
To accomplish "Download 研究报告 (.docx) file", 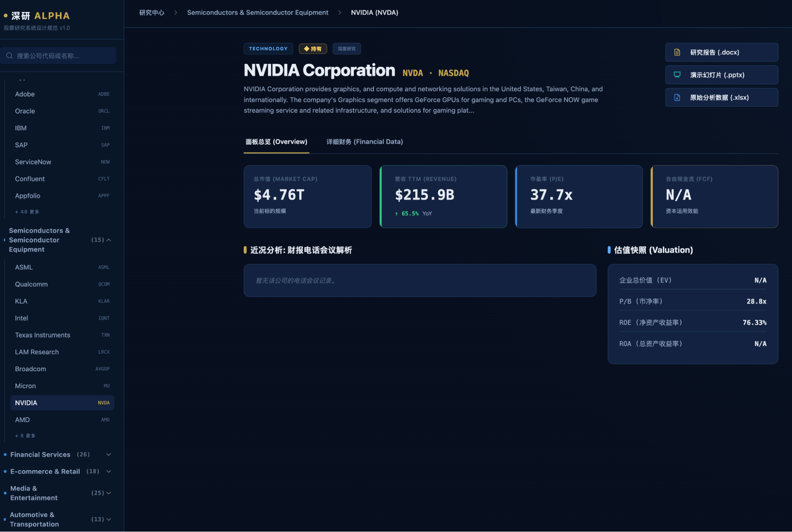I will (721, 52).
